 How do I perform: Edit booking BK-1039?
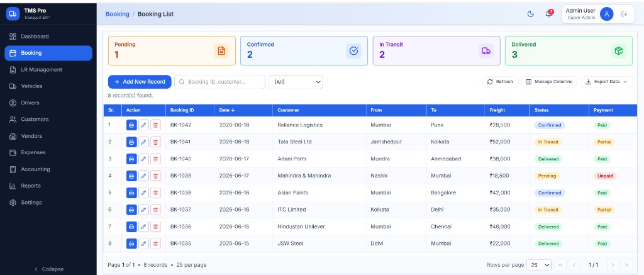pyautogui.click(x=143, y=176)
